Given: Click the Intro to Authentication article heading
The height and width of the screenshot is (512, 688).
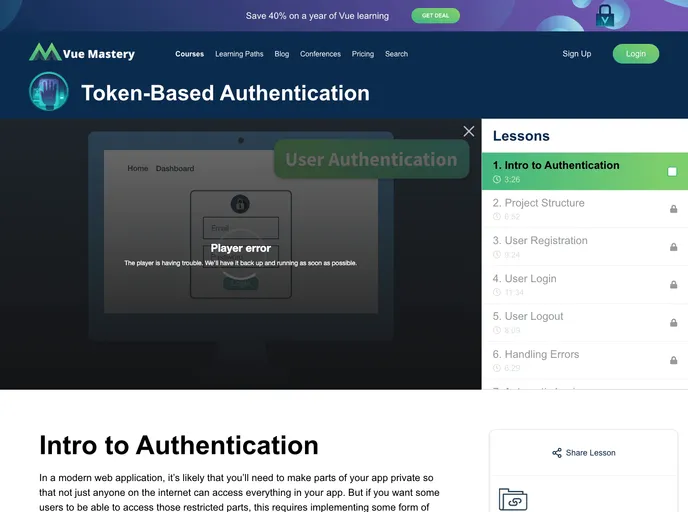Looking at the screenshot, I should click(179, 445).
